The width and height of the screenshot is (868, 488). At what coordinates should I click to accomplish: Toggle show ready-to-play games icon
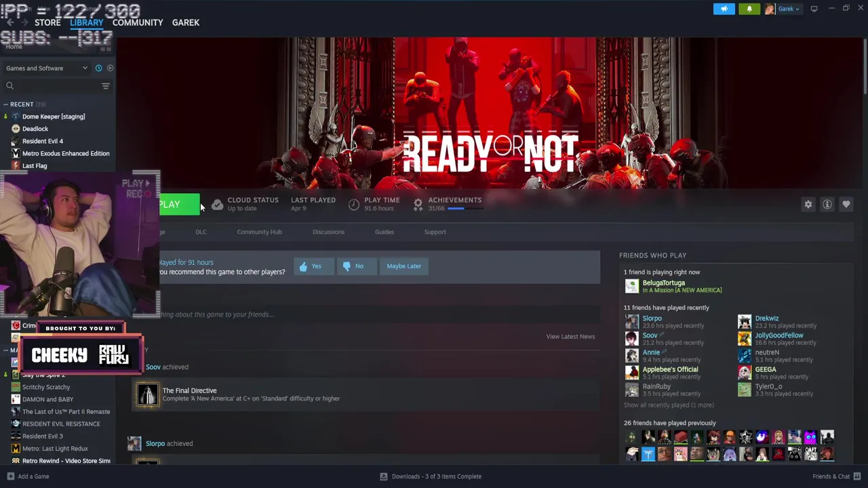pyautogui.click(x=110, y=68)
